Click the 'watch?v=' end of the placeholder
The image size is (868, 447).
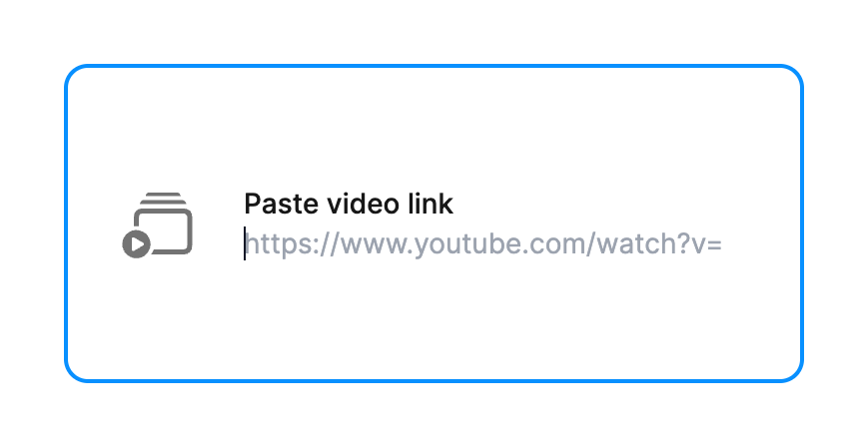click(660, 244)
